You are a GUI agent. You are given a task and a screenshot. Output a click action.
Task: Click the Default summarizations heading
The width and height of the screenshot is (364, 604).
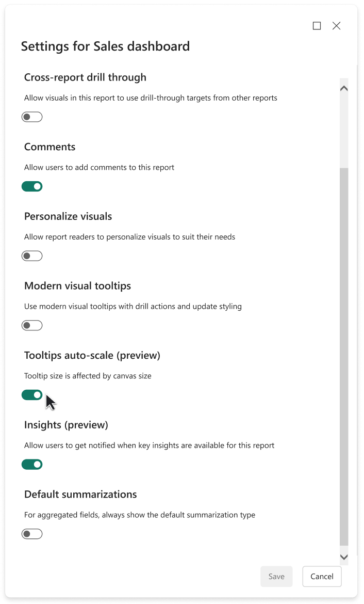[x=80, y=495]
